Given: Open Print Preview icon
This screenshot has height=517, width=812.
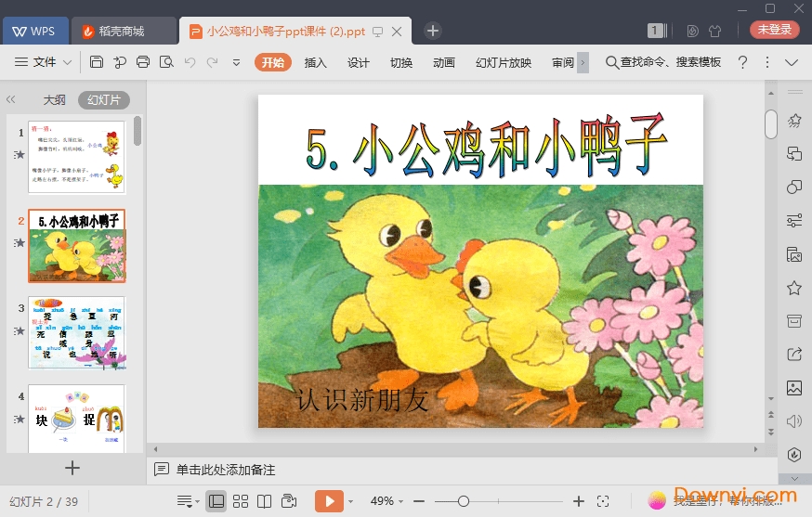Looking at the screenshot, I should (x=166, y=62).
